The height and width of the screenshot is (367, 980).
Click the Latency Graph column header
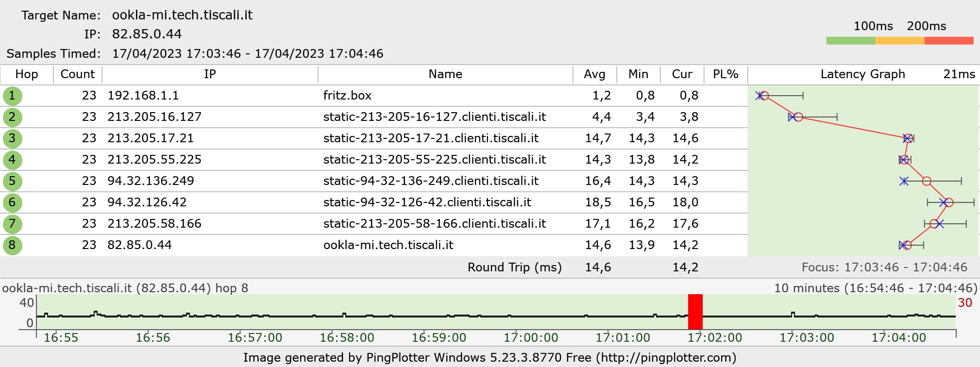(862, 74)
